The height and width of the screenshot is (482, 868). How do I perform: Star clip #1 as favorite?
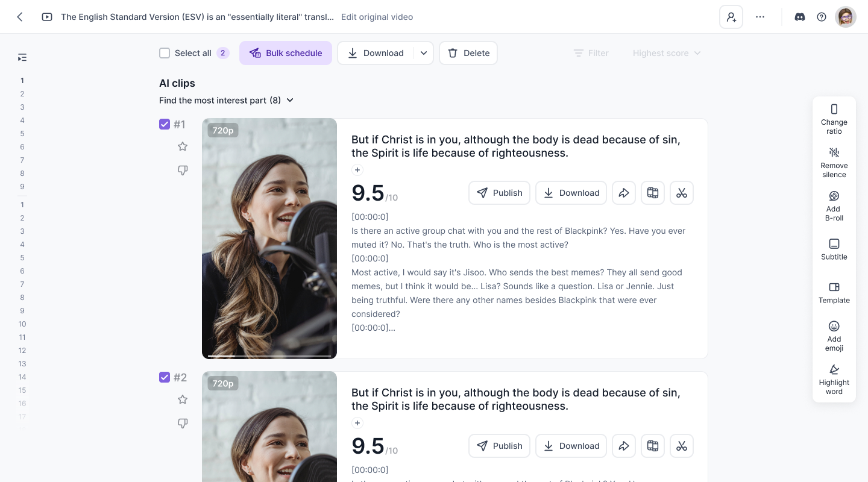click(183, 146)
